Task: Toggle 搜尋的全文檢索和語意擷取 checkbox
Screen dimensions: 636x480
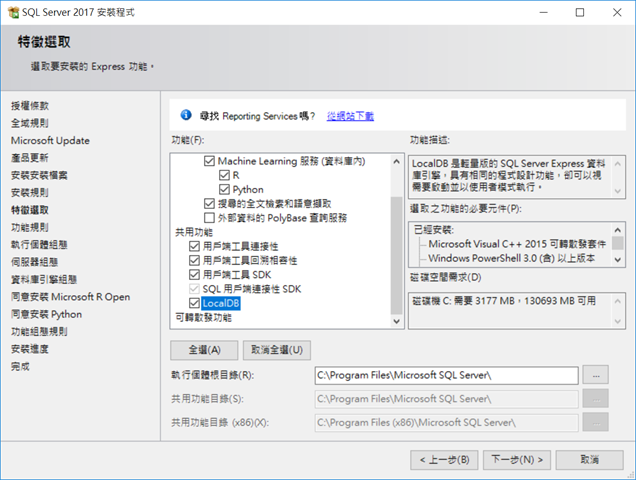Action: 209,204
